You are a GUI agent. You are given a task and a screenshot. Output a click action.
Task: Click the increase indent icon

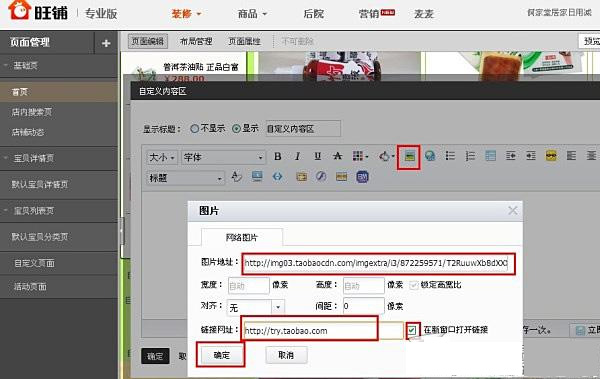click(x=510, y=156)
